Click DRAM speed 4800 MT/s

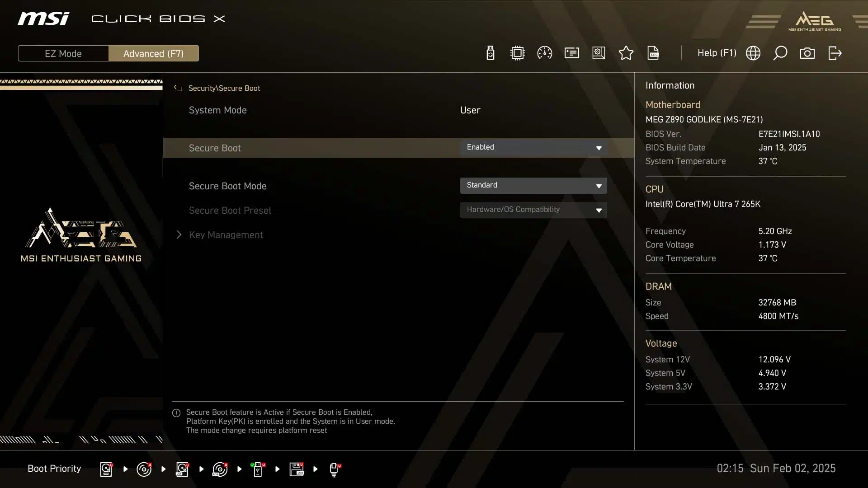point(778,316)
